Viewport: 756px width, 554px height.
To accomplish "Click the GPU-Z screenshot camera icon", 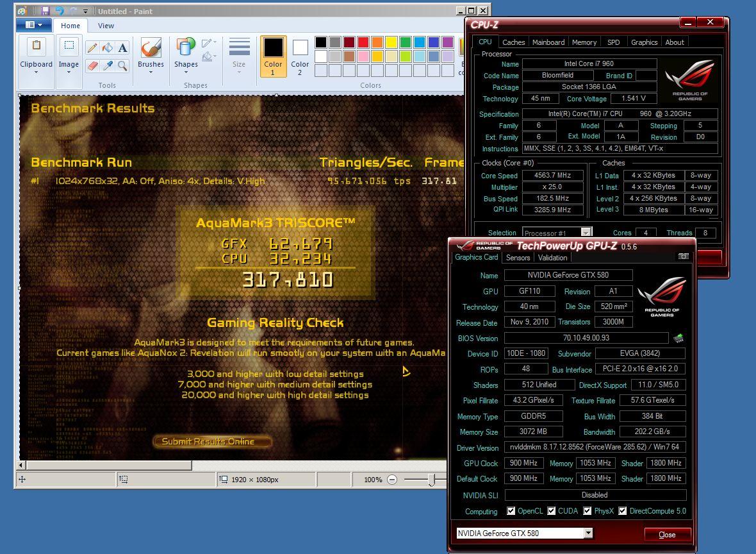I will tap(683, 256).
